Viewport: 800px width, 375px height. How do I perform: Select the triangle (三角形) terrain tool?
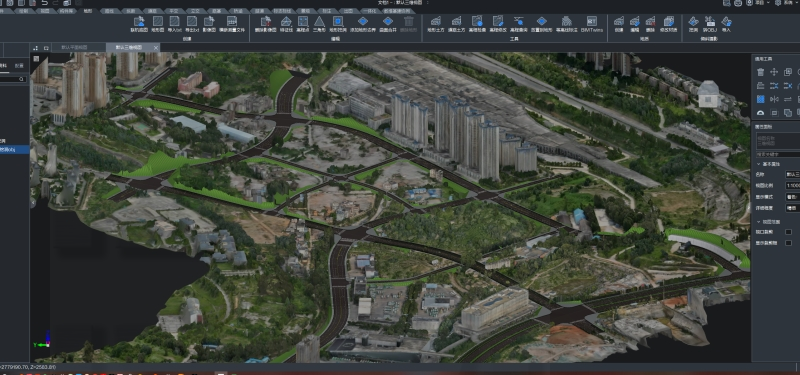tap(319, 24)
